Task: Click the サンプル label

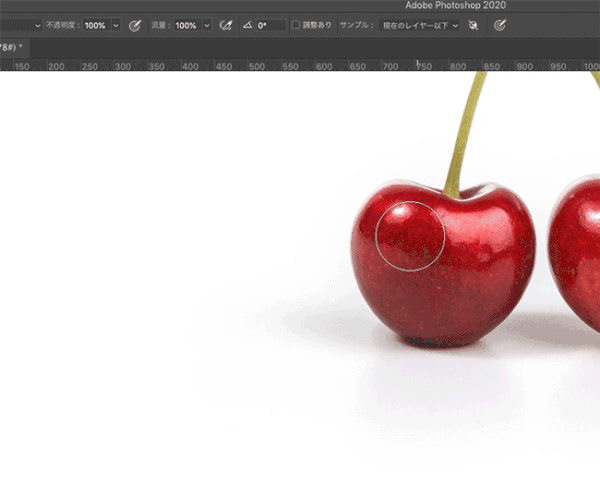Action: pyautogui.click(x=357, y=25)
